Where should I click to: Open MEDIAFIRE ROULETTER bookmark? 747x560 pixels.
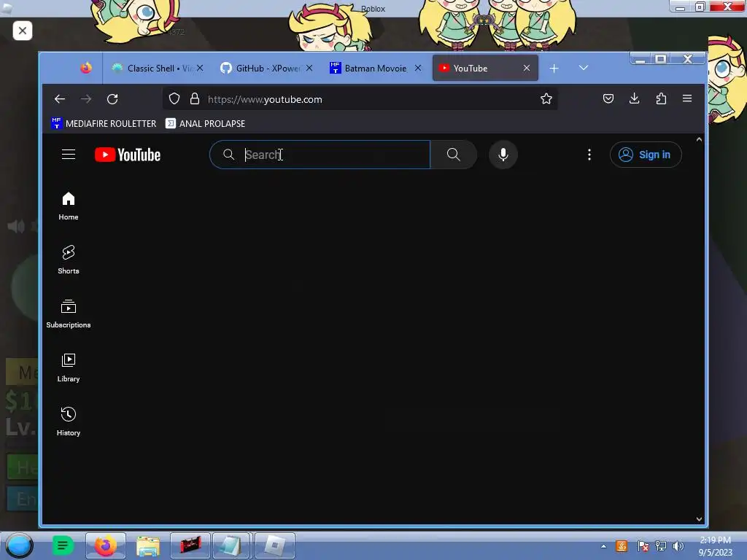coord(104,123)
